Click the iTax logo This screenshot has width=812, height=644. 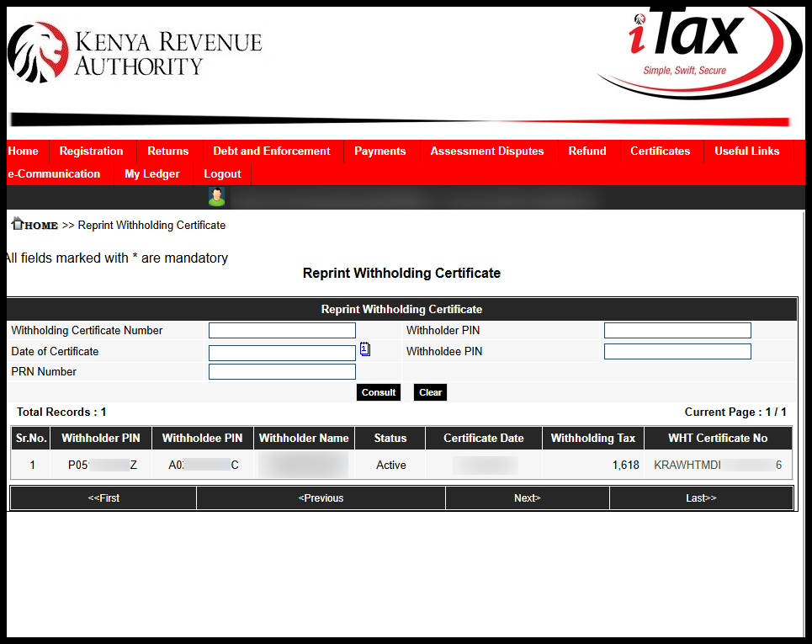point(699,52)
